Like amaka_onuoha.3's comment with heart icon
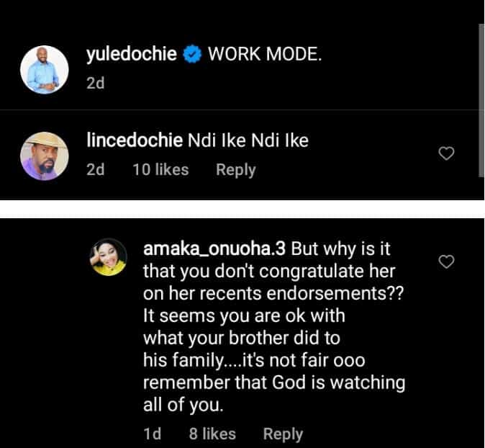The width and height of the screenshot is (485, 448). tap(446, 261)
